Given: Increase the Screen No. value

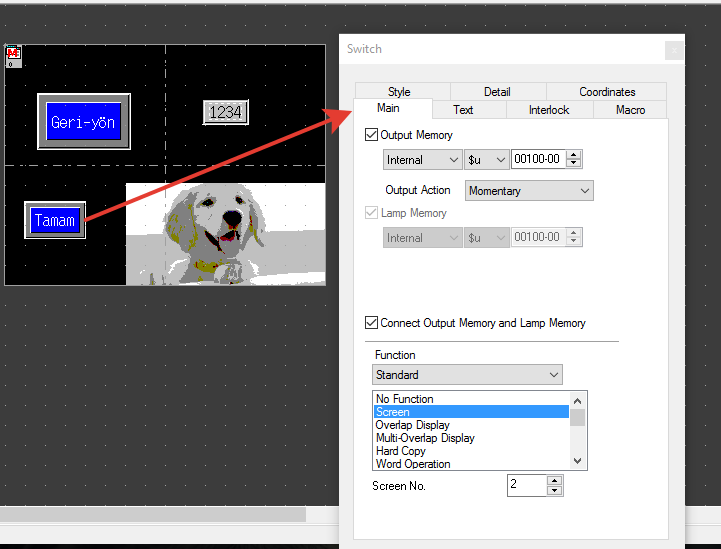Looking at the screenshot, I should click(x=555, y=480).
